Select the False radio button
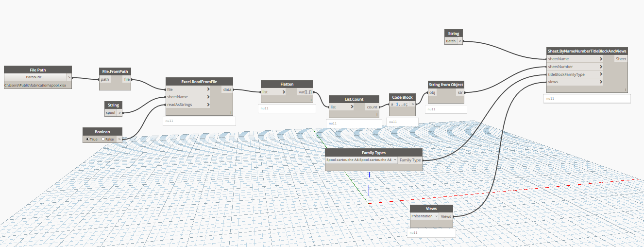The width and height of the screenshot is (644, 247). coord(103,139)
